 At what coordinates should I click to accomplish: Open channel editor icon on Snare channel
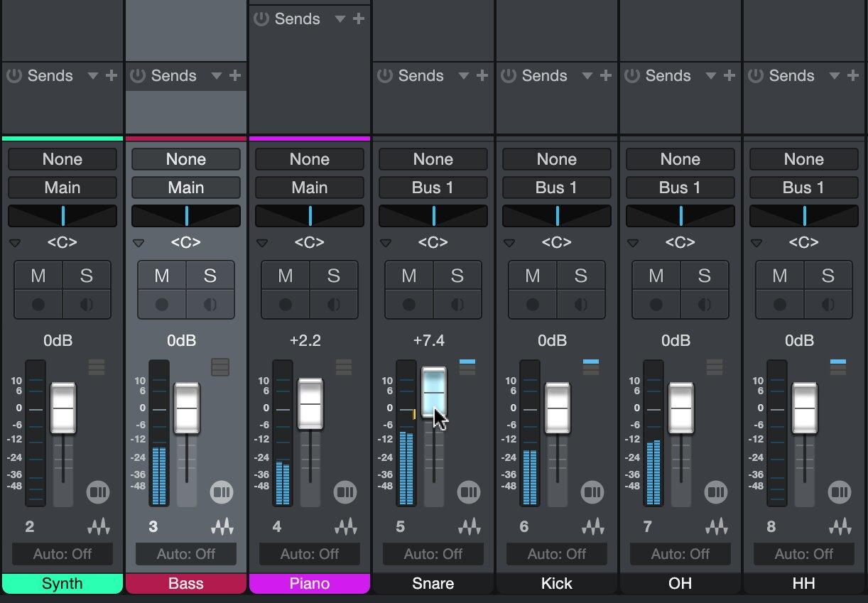pyautogui.click(x=469, y=491)
